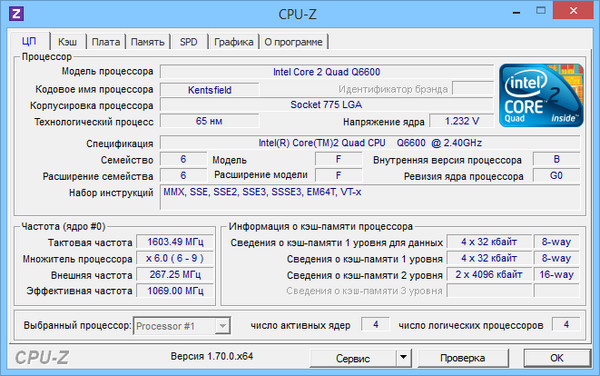This screenshot has height=376, width=600.
Task: Click the 65 нм technology value
Action: [209, 121]
